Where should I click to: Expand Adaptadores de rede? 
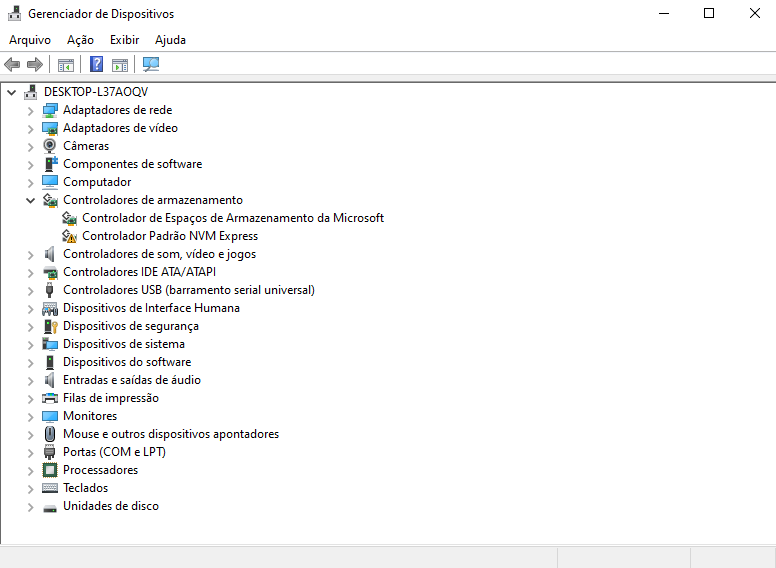click(31, 111)
